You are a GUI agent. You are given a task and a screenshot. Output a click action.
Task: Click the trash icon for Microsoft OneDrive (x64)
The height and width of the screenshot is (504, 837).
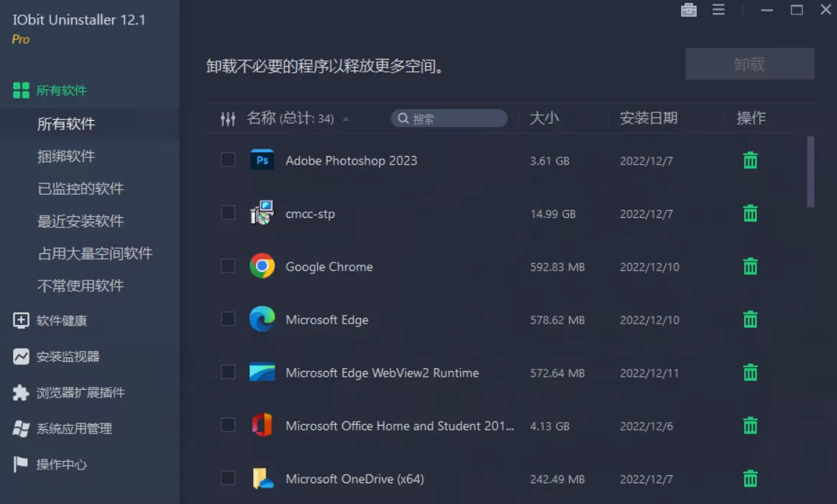tap(750, 478)
